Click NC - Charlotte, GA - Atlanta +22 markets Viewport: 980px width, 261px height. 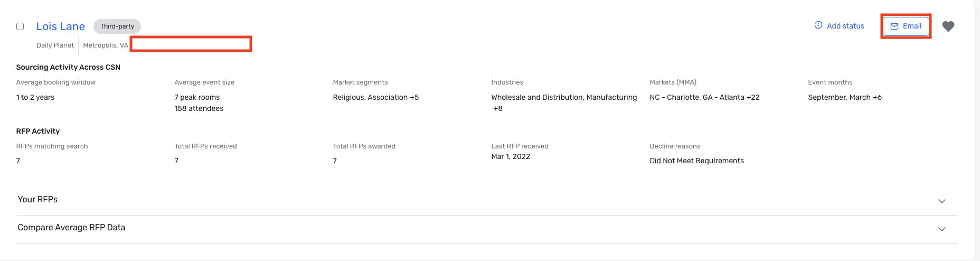tap(704, 98)
